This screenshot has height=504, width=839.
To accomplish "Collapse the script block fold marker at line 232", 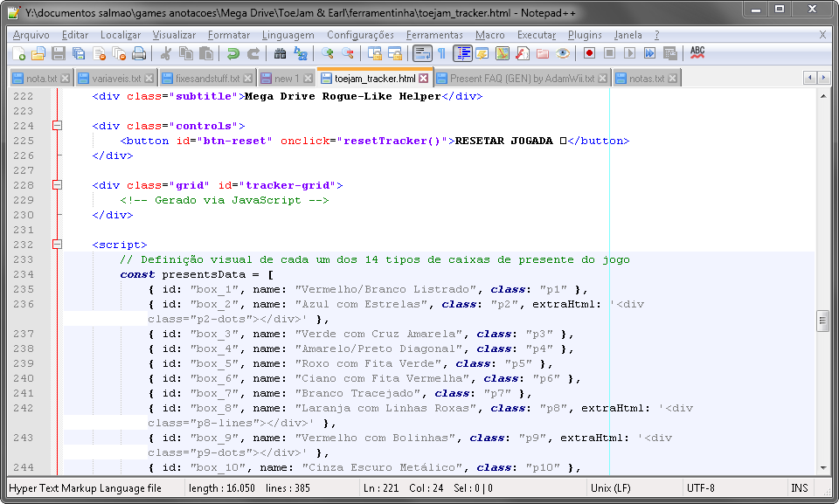I will pyautogui.click(x=58, y=245).
